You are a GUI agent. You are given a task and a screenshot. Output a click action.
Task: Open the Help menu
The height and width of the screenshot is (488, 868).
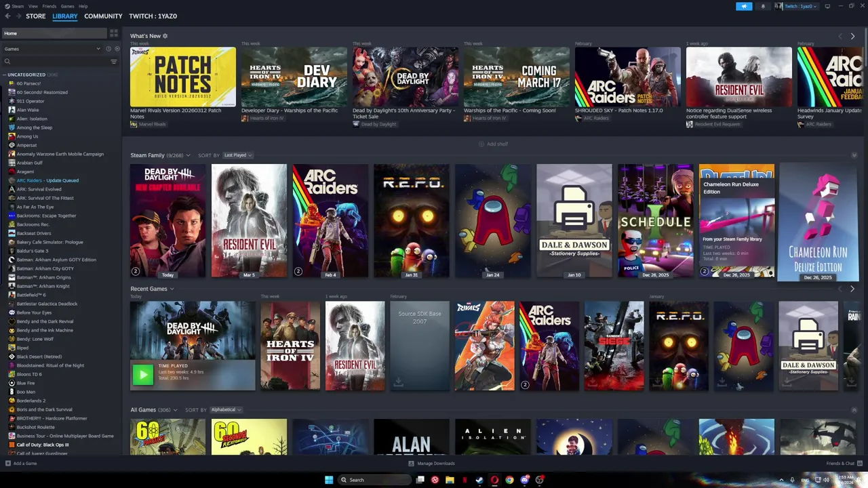pyautogui.click(x=83, y=6)
